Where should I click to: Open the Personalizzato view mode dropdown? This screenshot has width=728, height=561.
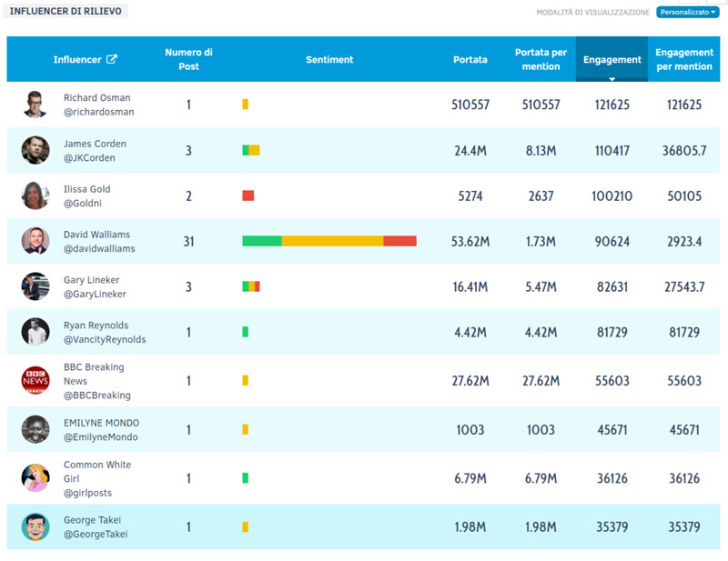[x=688, y=12]
